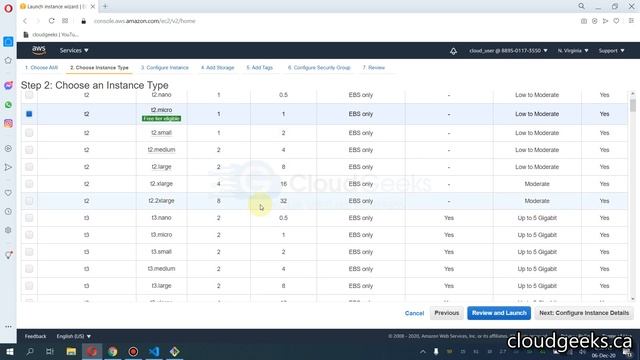
Task: Open Windows Start menu
Action: coord(9,351)
